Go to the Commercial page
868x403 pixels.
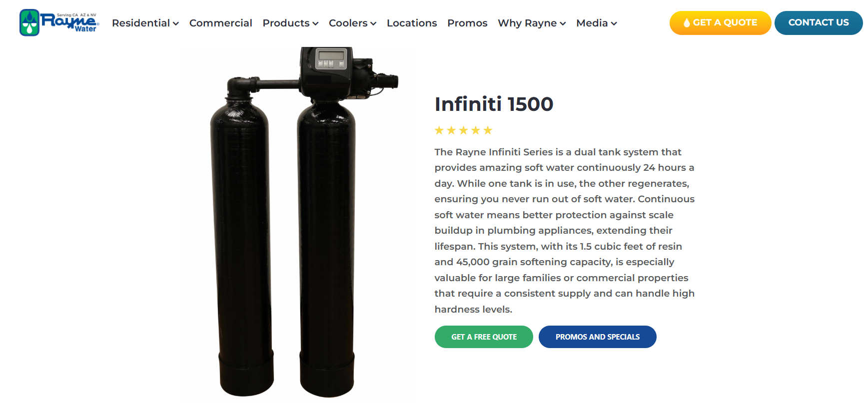click(x=220, y=23)
